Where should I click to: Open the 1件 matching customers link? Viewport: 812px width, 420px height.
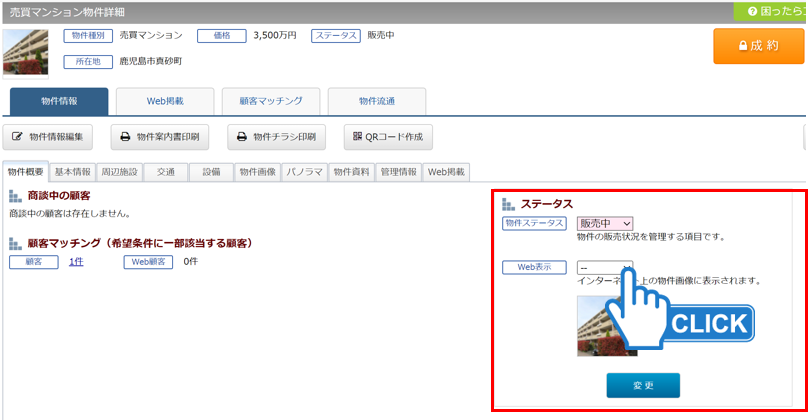pos(76,262)
